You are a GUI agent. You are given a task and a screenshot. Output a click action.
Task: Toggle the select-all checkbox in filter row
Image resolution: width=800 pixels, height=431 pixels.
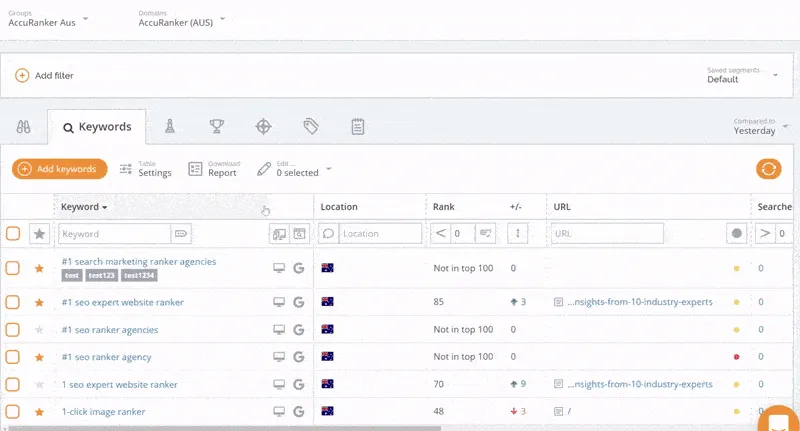(13, 234)
